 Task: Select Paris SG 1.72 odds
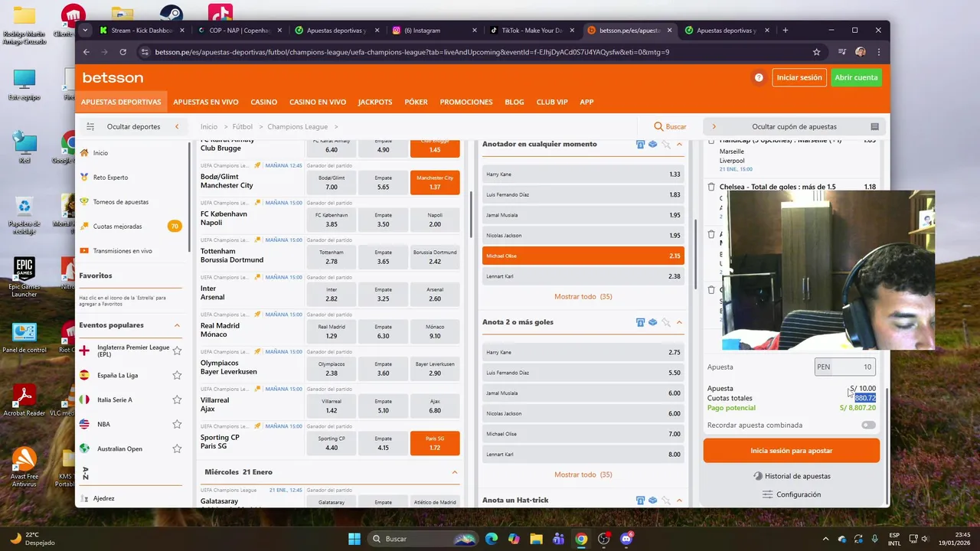pos(435,443)
